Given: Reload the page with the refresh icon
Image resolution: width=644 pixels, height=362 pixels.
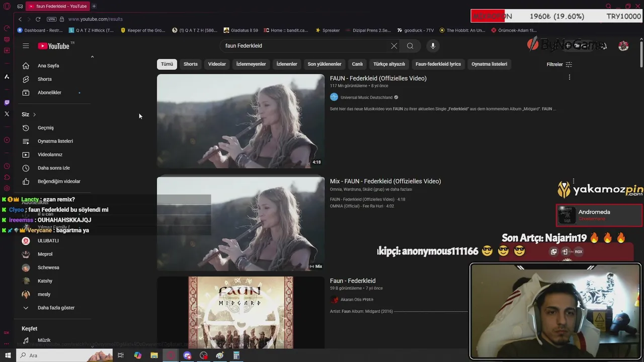Looking at the screenshot, I should 38,19.
